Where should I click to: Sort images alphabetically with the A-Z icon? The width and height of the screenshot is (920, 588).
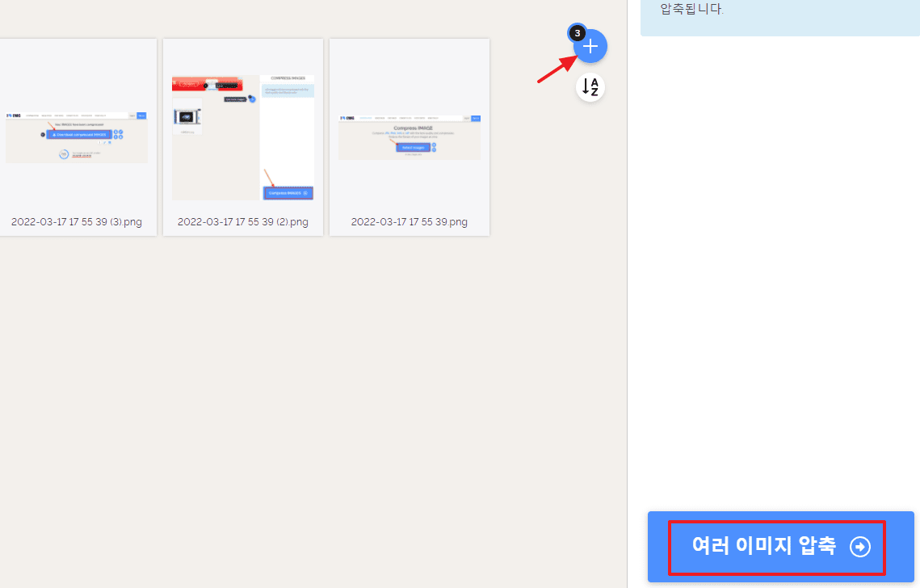click(x=590, y=87)
